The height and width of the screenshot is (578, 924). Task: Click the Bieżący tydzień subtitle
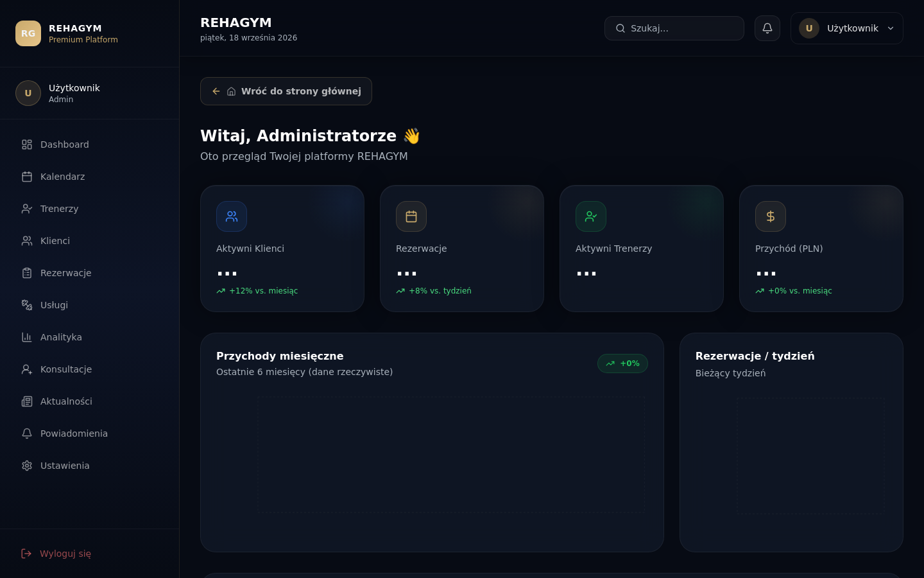[x=730, y=373]
